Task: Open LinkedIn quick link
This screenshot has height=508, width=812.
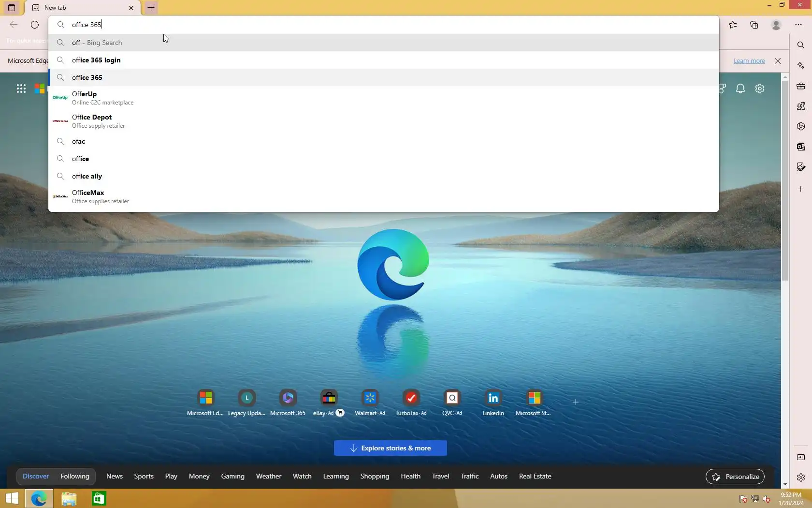Action: click(x=493, y=403)
